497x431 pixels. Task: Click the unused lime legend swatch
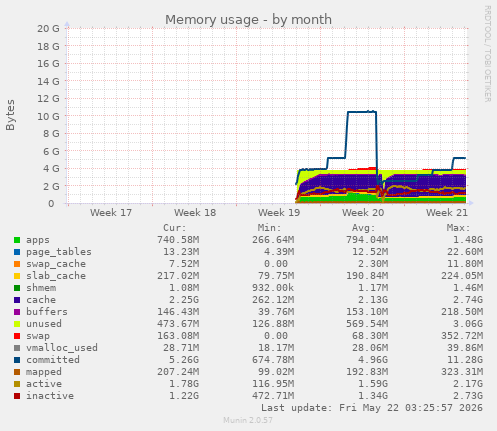[x=17, y=324]
